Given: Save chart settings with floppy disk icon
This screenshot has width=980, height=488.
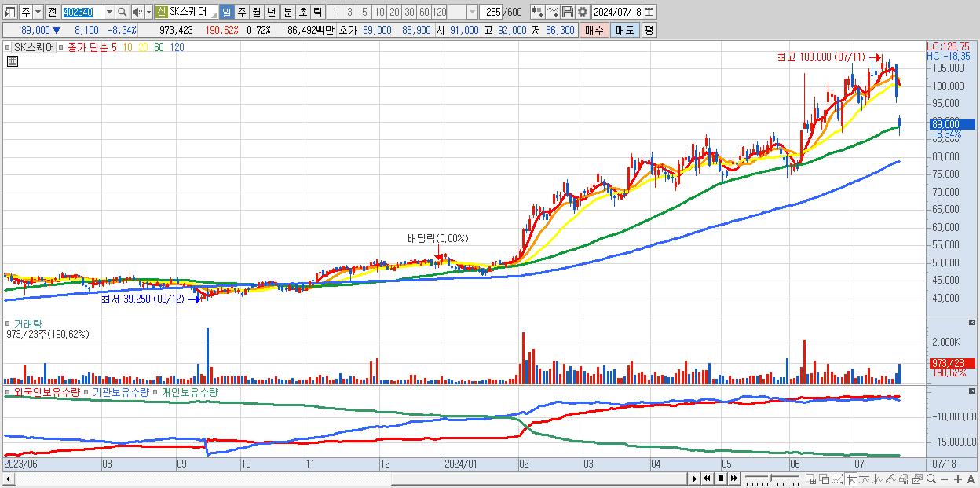Looking at the screenshot, I should tap(568, 12).
